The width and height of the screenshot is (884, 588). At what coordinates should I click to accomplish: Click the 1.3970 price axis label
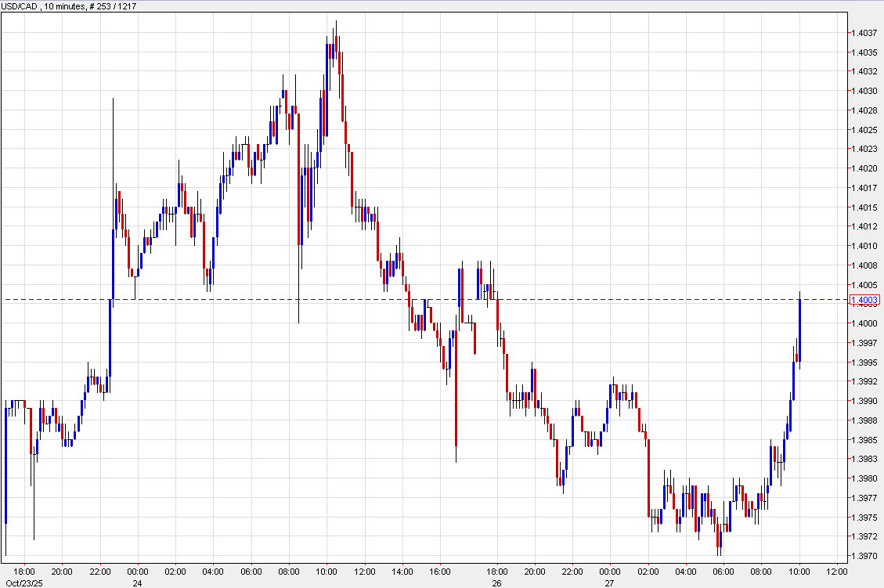pyautogui.click(x=864, y=556)
